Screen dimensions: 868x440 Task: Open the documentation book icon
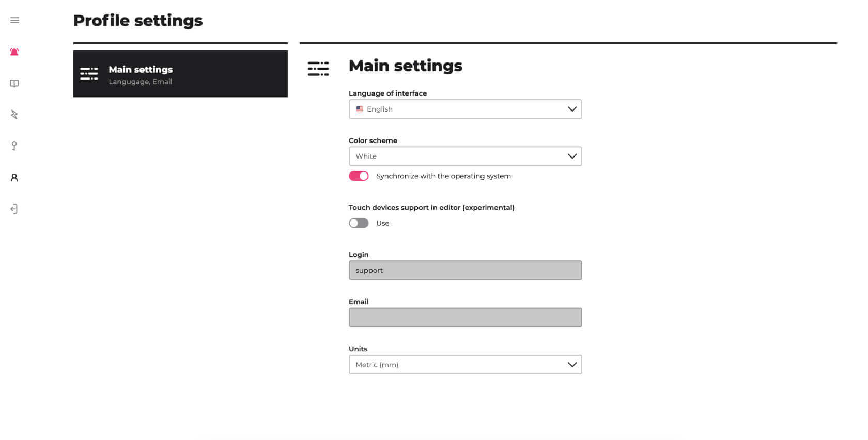[x=14, y=83]
